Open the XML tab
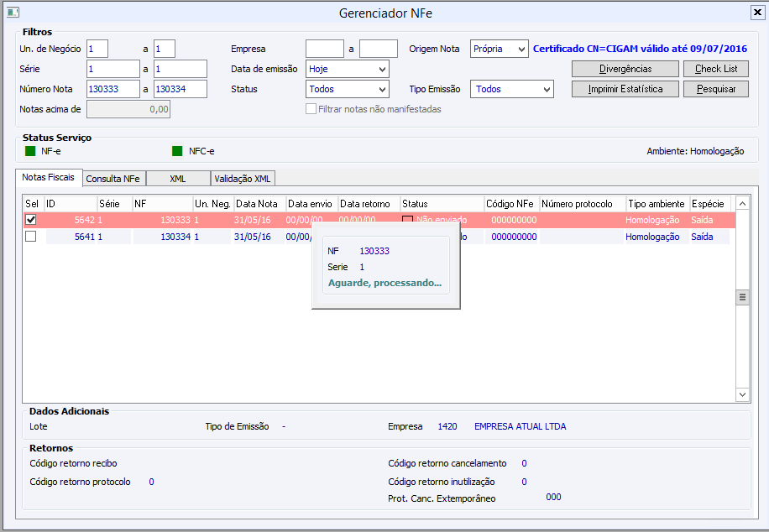This screenshot has height=532, width=769. (x=178, y=179)
